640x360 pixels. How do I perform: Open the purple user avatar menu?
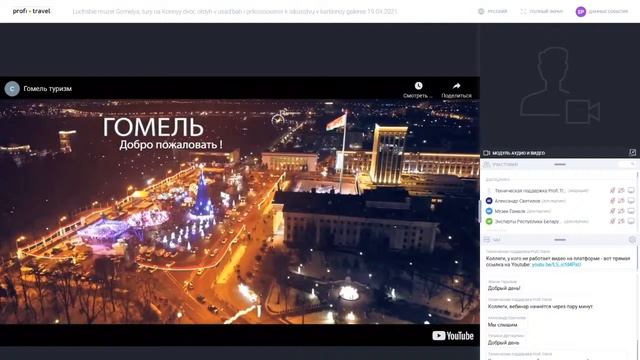click(x=580, y=12)
